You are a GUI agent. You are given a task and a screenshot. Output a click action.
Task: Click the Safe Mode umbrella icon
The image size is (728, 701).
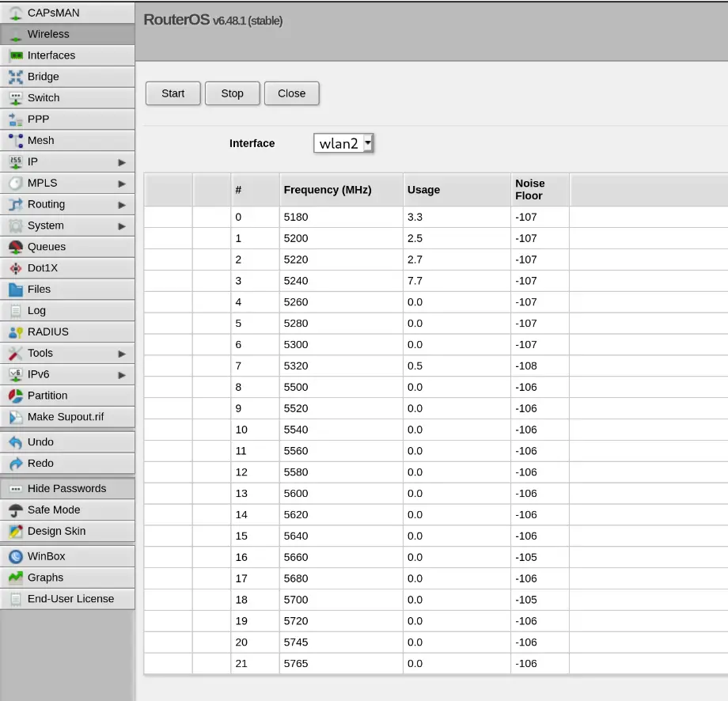click(x=16, y=510)
